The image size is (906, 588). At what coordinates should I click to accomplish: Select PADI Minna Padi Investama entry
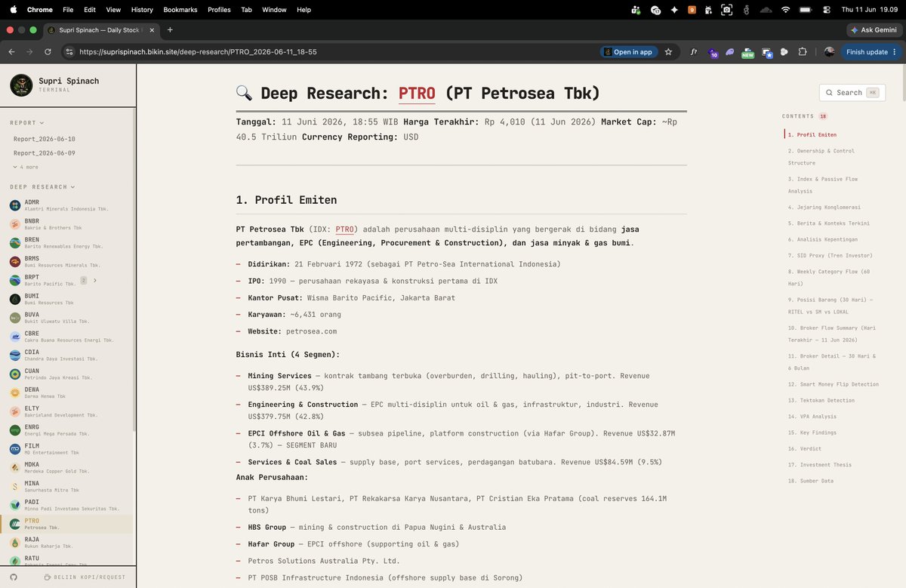click(68, 505)
